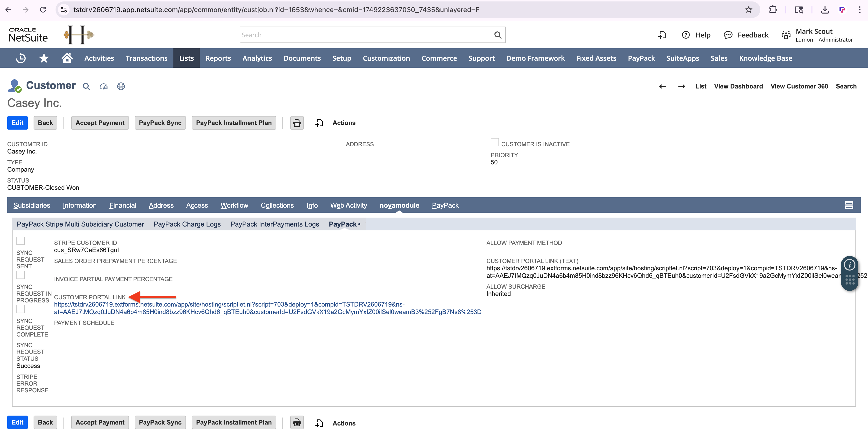Viewport: 868px width, 440px height.
Task: Click the company logo next to NetSuite
Action: (x=79, y=35)
